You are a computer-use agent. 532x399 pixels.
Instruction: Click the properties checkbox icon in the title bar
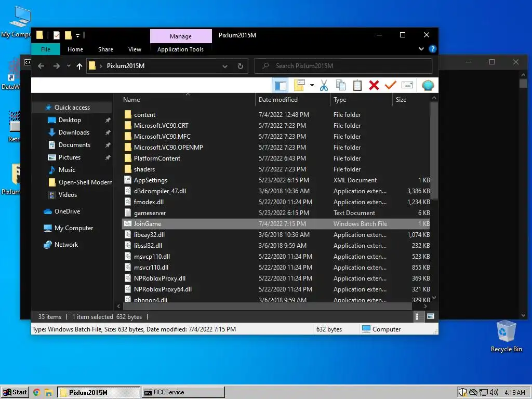pyautogui.click(x=57, y=35)
